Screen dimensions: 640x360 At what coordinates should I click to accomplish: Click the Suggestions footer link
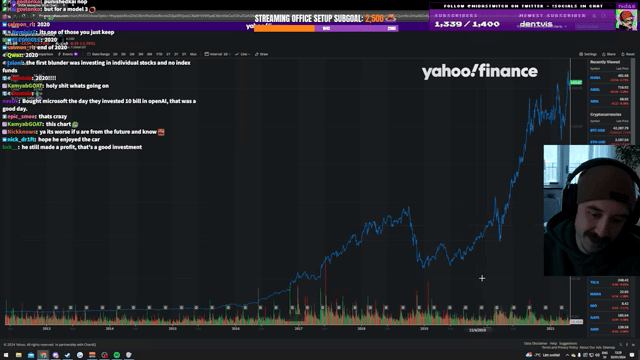(x=568, y=344)
